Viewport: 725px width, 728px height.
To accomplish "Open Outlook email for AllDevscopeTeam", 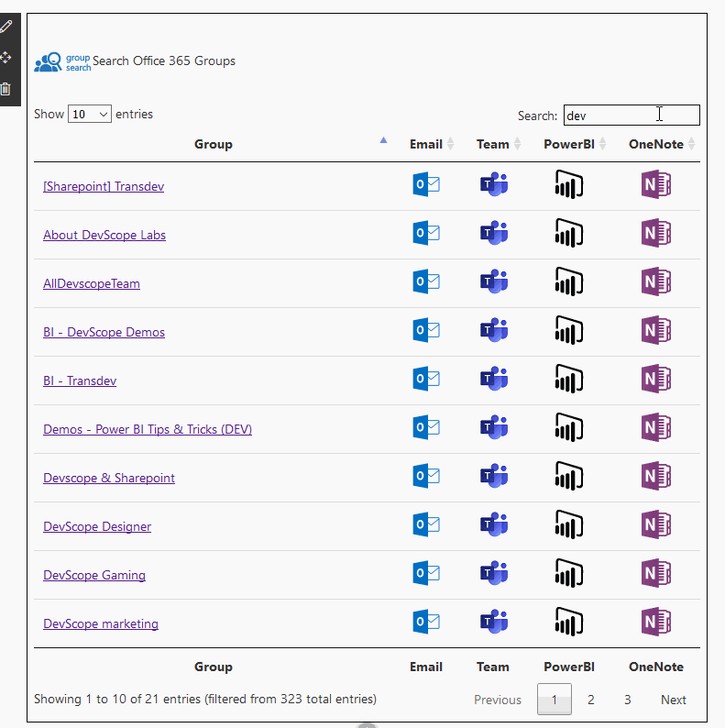I will click(x=426, y=281).
